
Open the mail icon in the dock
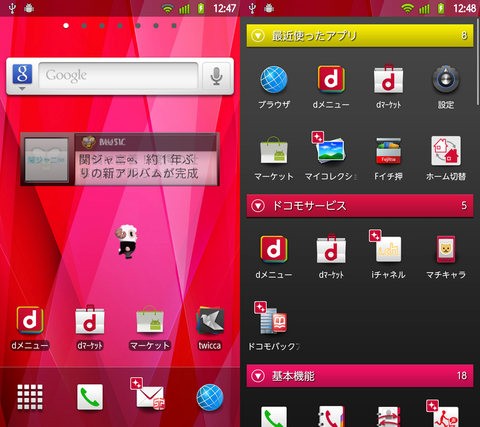click(147, 394)
